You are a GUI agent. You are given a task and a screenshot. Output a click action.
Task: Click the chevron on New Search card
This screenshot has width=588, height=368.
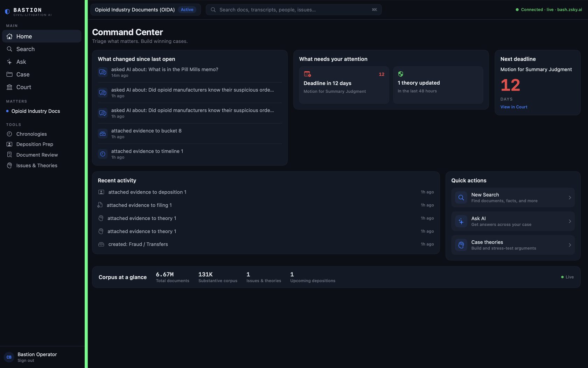click(570, 198)
